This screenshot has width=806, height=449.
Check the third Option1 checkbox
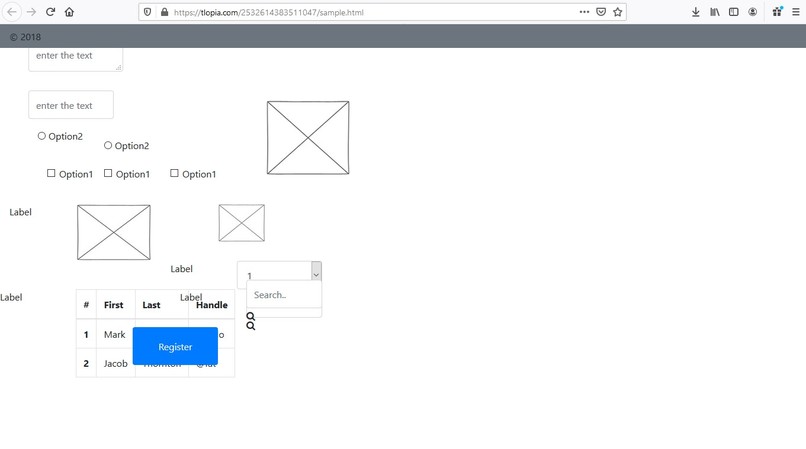click(x=174, y=173)
